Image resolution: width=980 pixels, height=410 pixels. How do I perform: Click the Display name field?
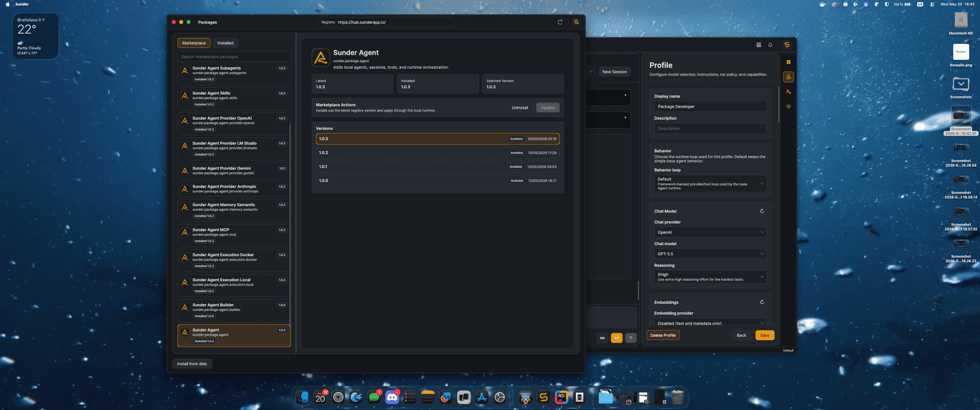click(710, 107)
